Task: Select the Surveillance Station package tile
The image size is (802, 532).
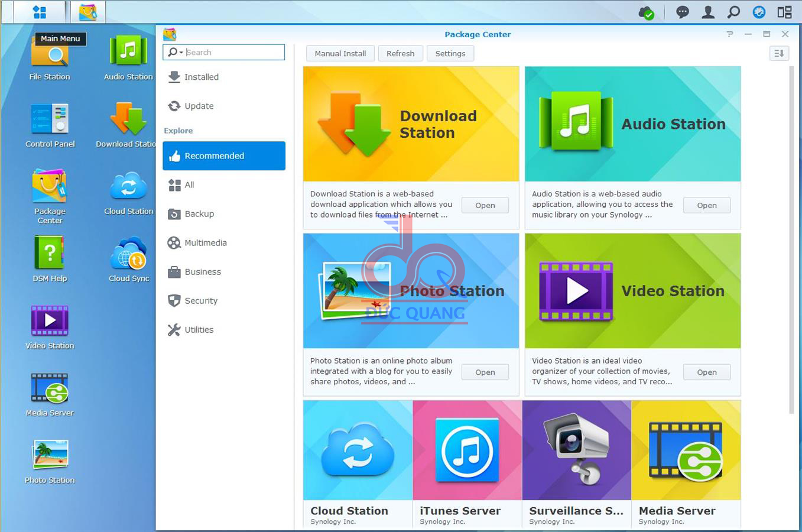Action: click(x=577, y=464)
